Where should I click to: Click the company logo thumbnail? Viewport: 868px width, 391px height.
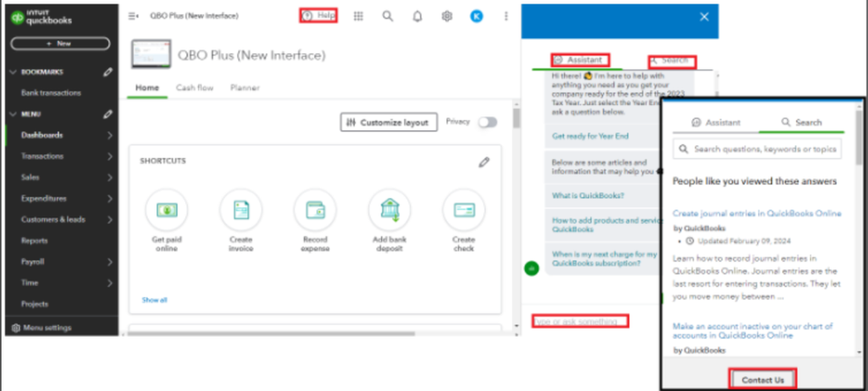coord(150,54)
